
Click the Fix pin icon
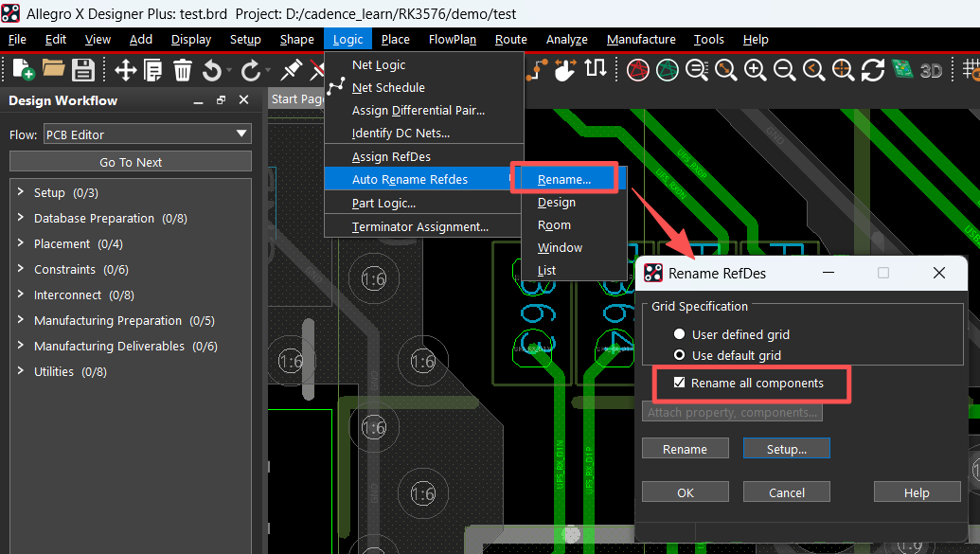point(292,69)
